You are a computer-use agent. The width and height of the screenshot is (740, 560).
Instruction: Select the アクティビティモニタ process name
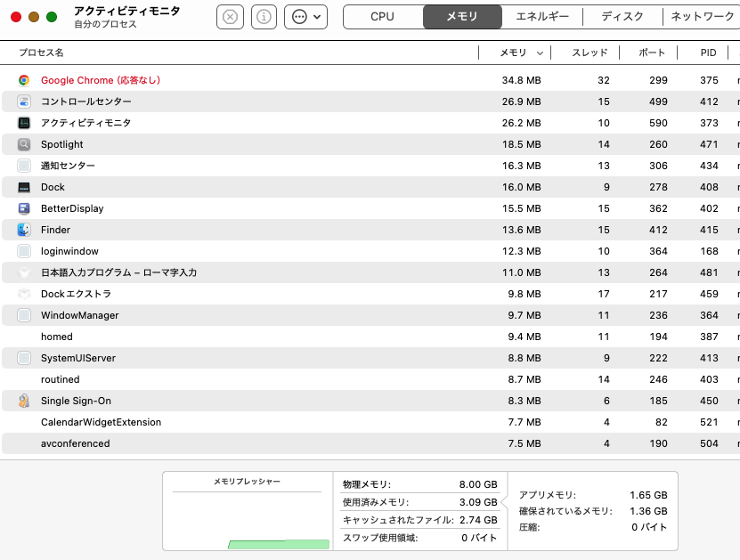tap(85, 123)
